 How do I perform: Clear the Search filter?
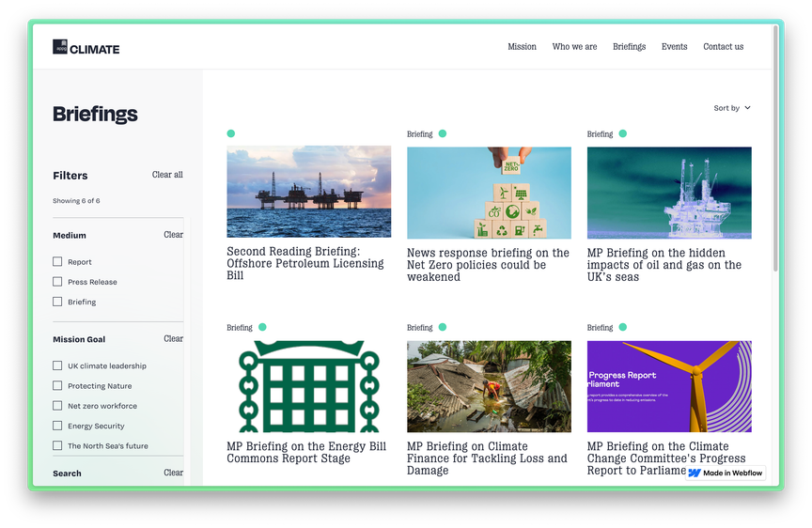click(x=174, y=473)
